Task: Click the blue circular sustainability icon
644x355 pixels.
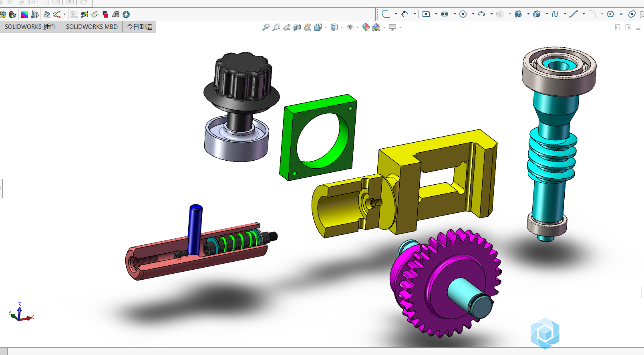Action: click(x=126, y=14)
